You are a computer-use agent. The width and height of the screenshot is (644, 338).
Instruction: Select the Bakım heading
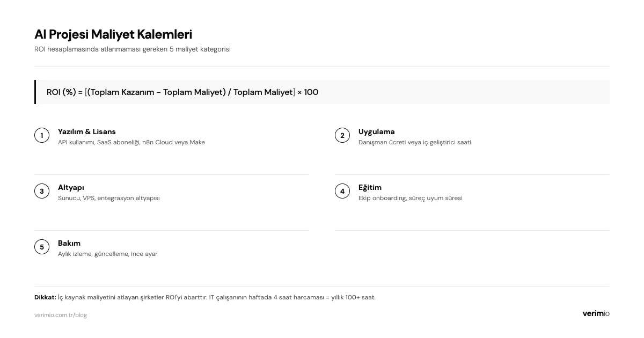click(69, 243)
